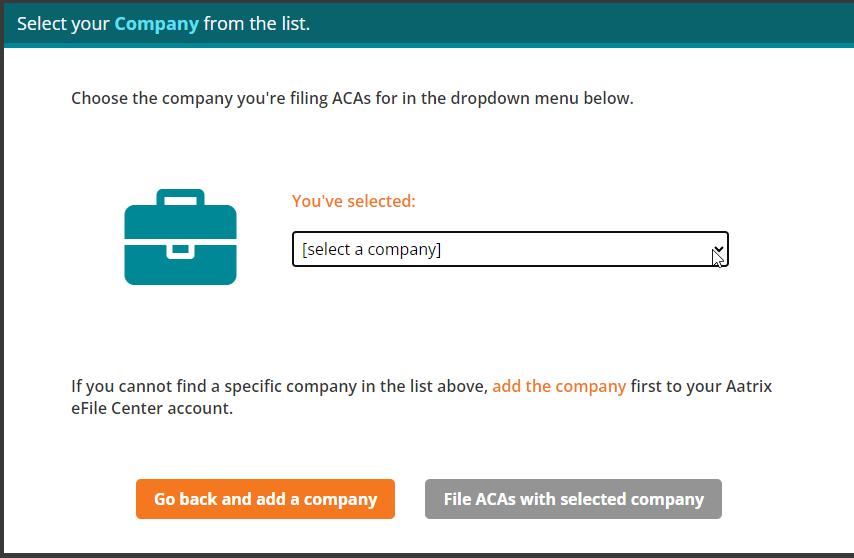Screen dimensions: 854x558
Task: Expand the dropdown using its chevron arrow
Action: click(x=718, y=250)
